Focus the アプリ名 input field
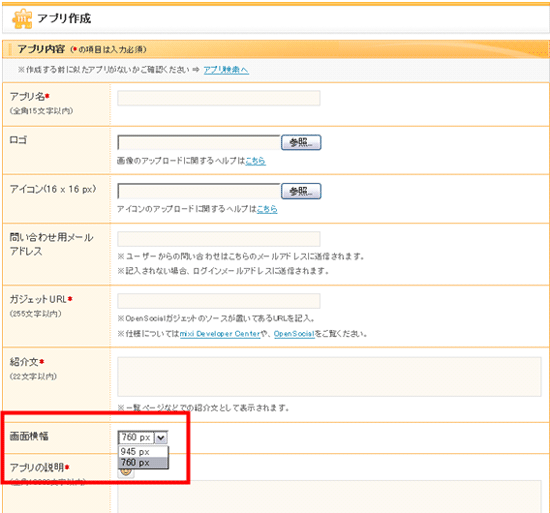 click(219, 98)
